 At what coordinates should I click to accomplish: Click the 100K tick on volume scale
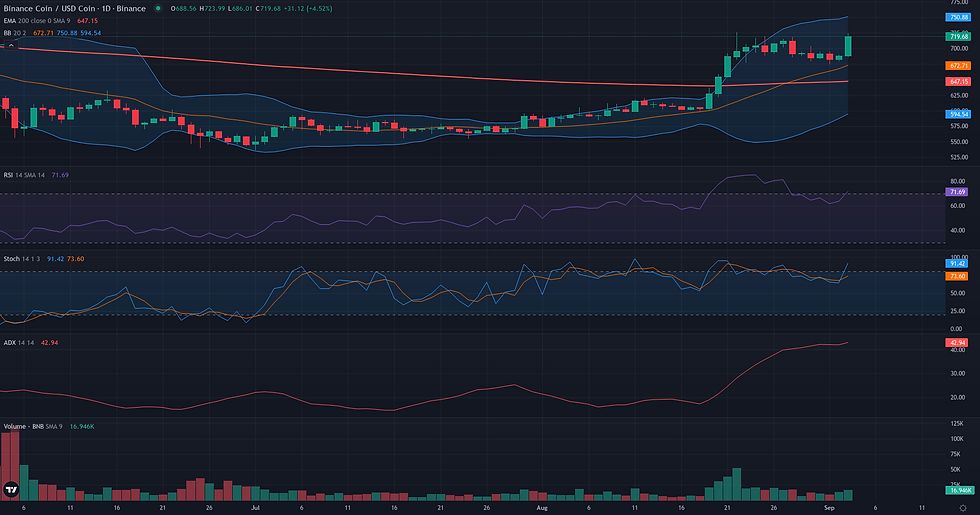coord(957,439)
